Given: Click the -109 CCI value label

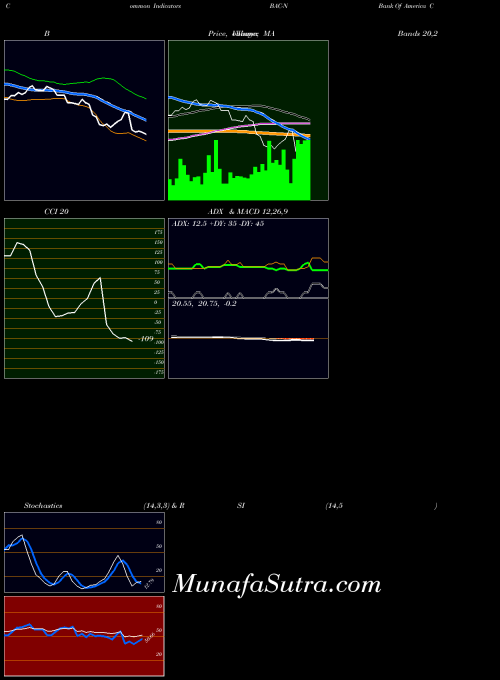Looking at the screenshot, I should [146, 339].
